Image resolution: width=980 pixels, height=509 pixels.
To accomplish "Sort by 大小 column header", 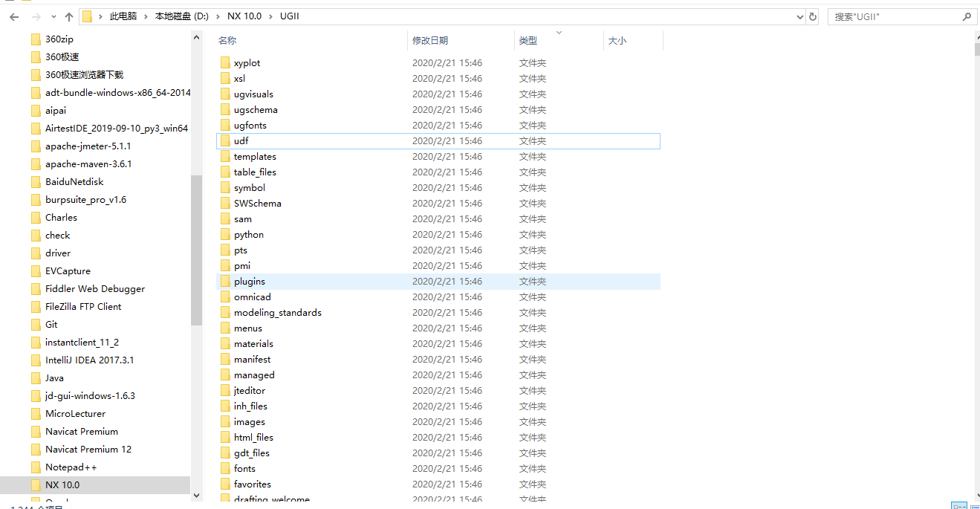I will 617,41.
